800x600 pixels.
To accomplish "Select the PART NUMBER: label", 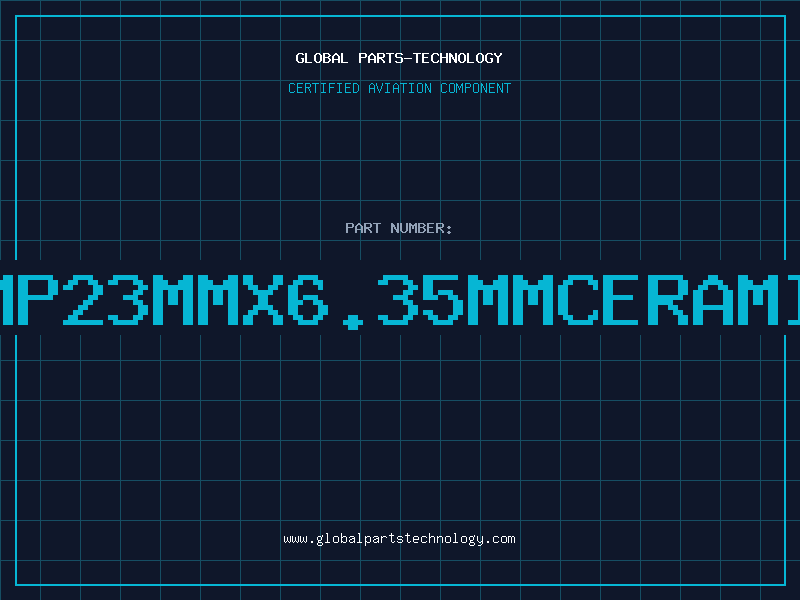I will pos(398,228).
